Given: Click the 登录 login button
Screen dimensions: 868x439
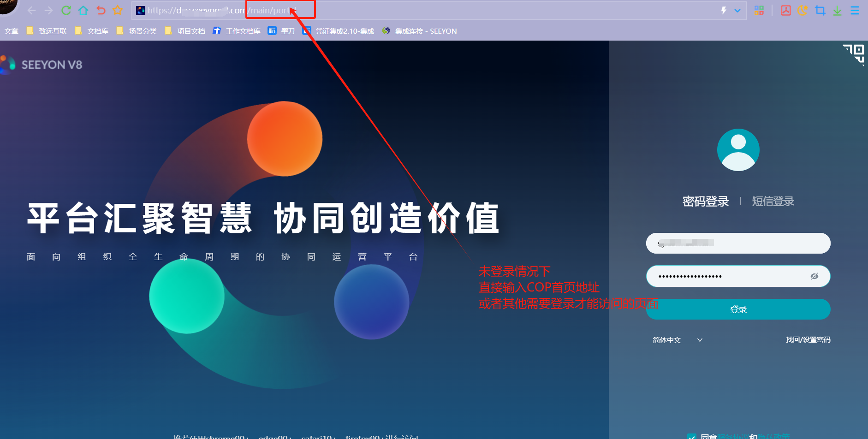Looking at the screenshot, I should (738, 309).
